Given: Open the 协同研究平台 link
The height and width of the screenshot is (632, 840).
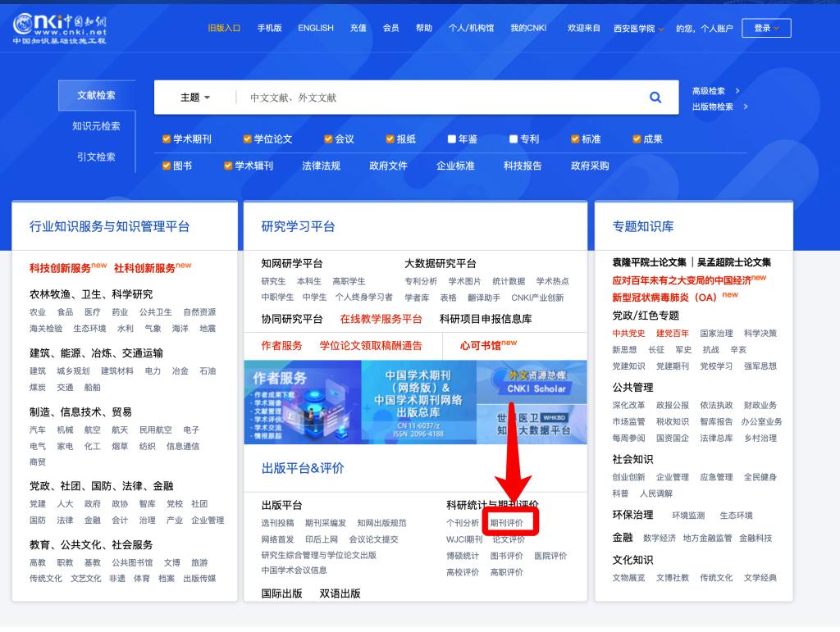Looking at the screenshot, I should 292,319.
